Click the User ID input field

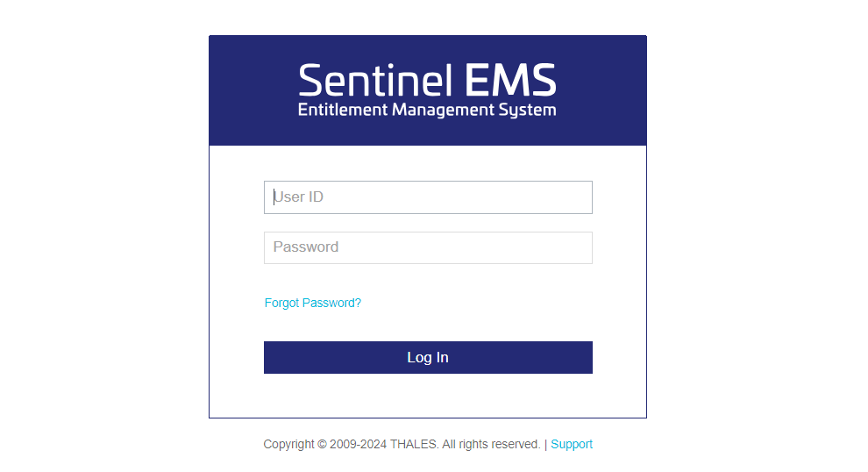pyautogui.click(x=428, y=197)
